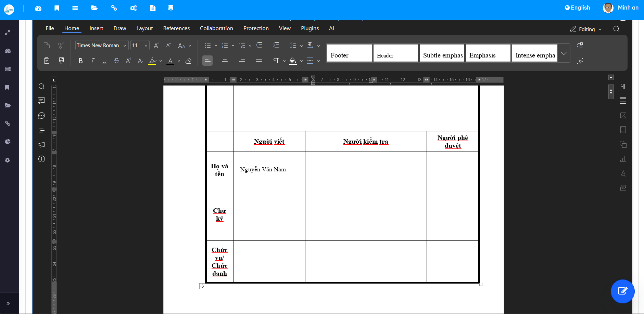Open the Times New Roman font dropdown
Screen dimensions: 644x314
point(125,45)
